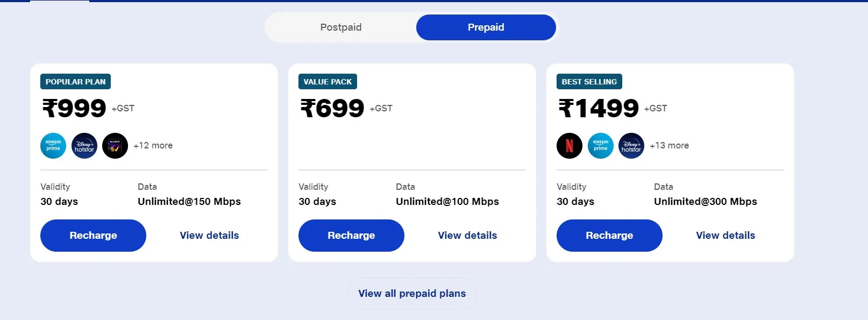868x320 pixels.
Task: Expand +12 more apps in ₹999 plan
Action: tap(153, 146)
